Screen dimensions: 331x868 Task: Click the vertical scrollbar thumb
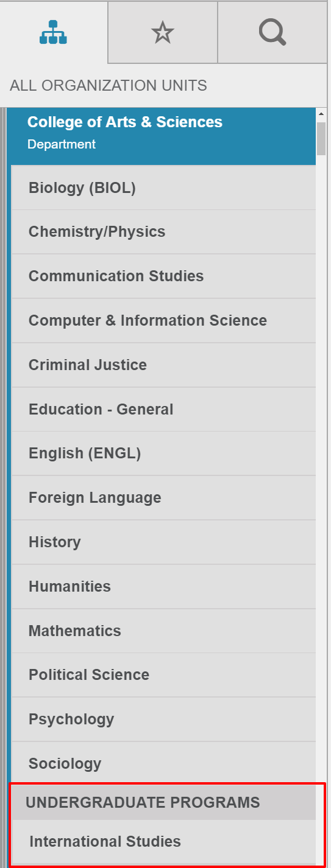(x=321, y=140)
